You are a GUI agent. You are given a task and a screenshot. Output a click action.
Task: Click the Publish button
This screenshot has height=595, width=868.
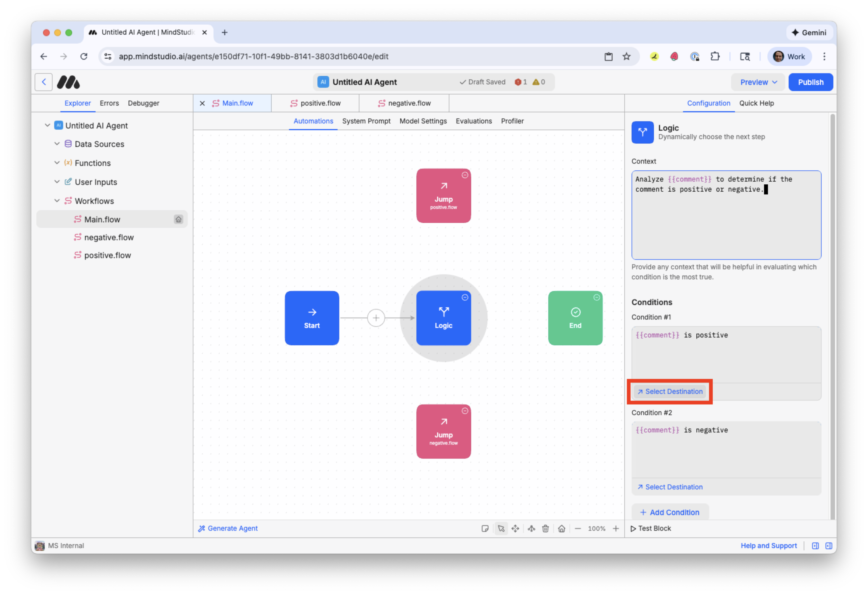pos(810,82)
